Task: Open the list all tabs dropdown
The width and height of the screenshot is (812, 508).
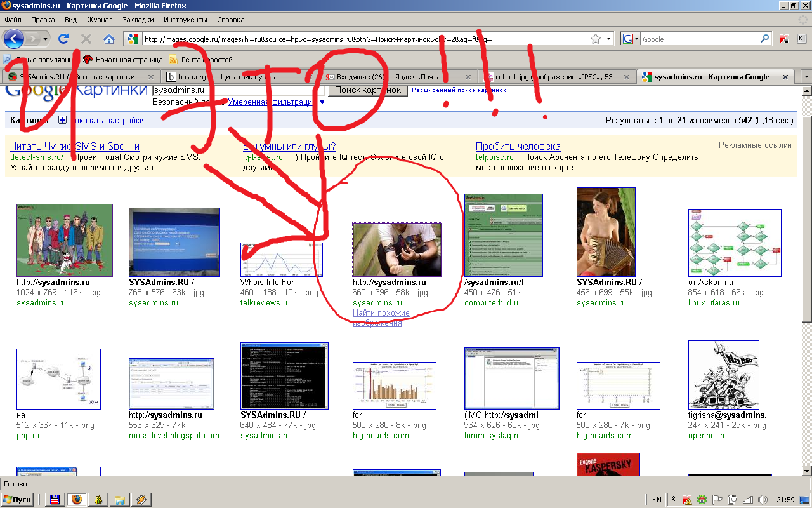Action: (x=806, y=77)
